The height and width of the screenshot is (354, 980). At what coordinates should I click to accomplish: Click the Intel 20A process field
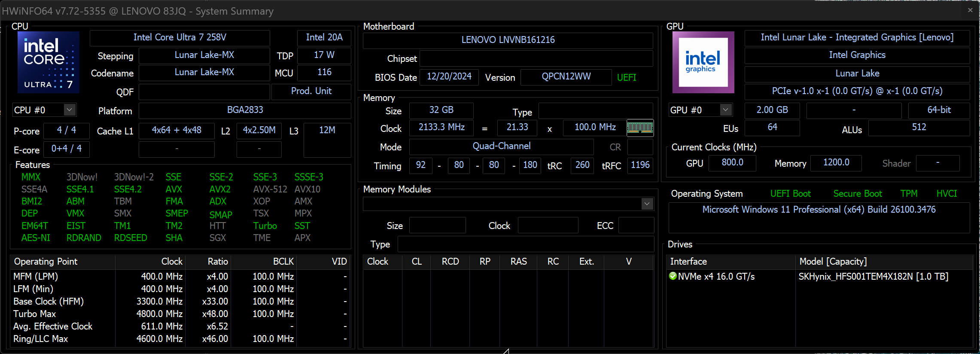tap(324, 37)
